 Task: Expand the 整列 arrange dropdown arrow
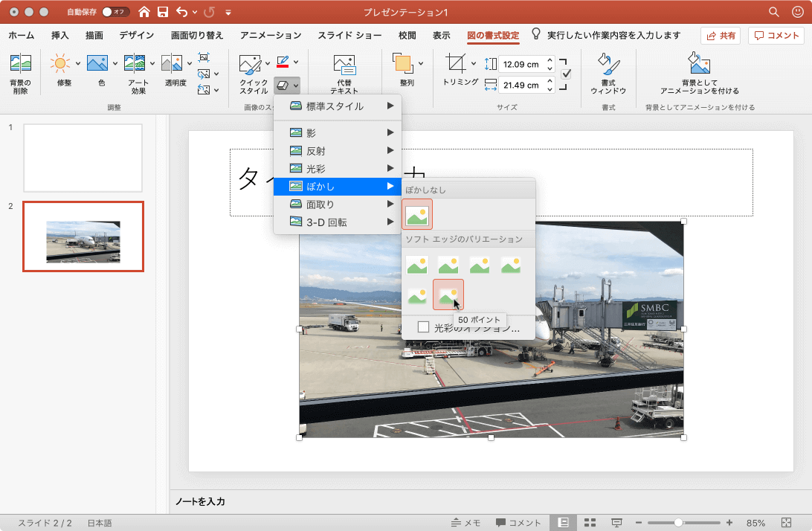click(421, 63)
